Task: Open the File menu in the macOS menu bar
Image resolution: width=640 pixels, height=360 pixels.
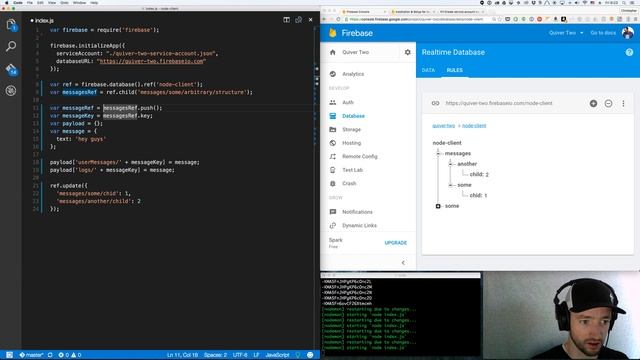Action: [x=30, y=2]
